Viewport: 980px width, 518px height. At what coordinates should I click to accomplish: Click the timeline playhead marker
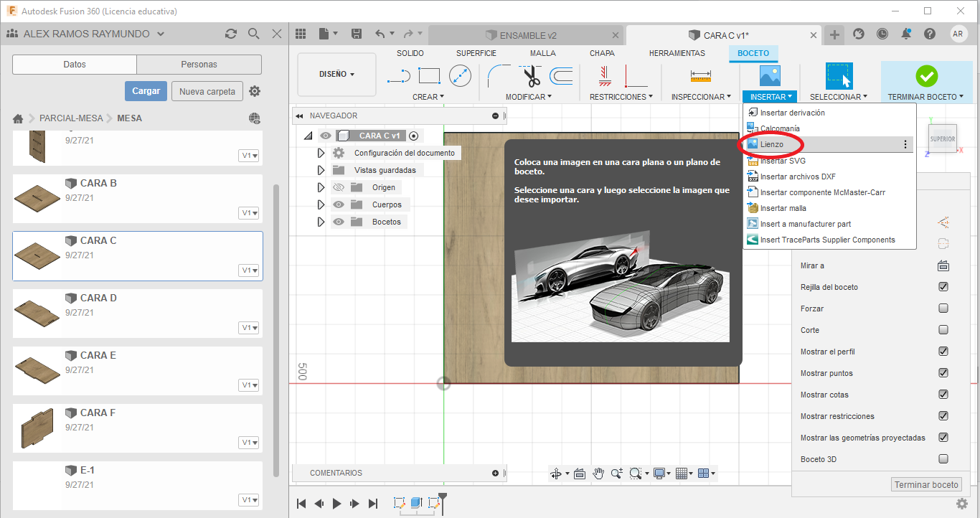443,497
